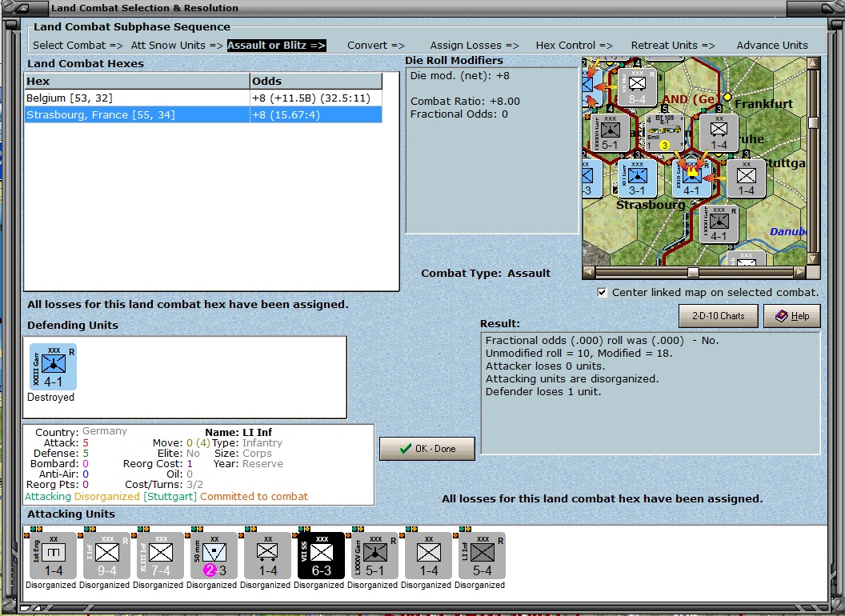
Task: Click the 4-1 blue counter at Strasbourg
Action: [692, 179]
